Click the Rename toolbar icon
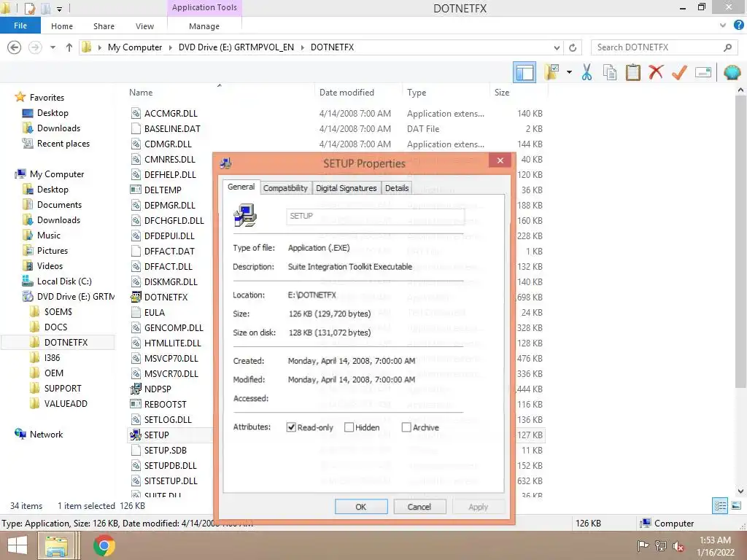Screen dimensions: 747x560 (x=703, y=72)
